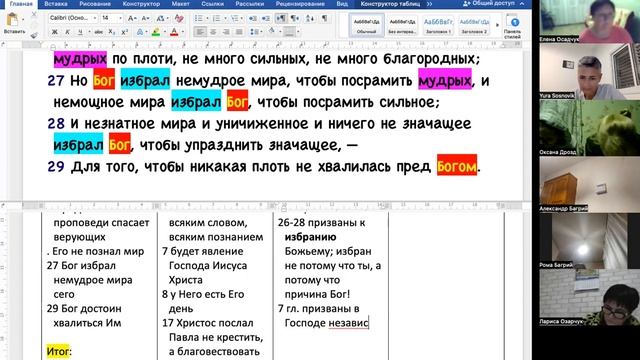
Task: Select the Без интервала style
Action: tap(402, 25)
